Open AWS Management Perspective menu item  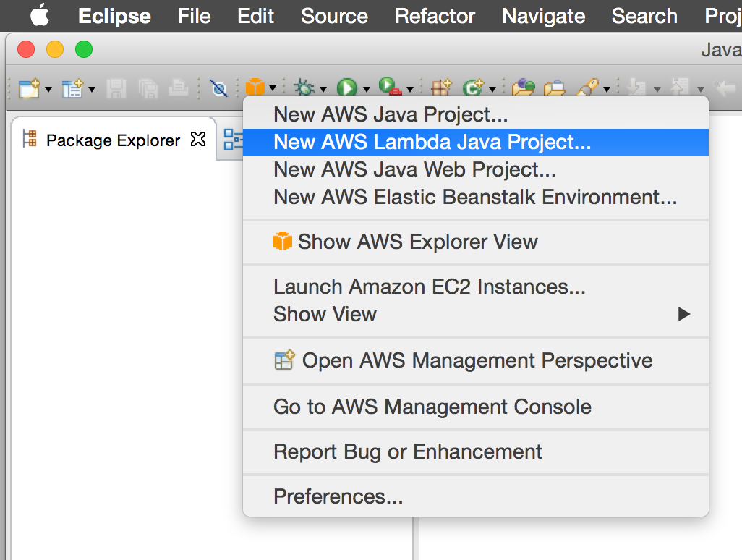click(x=477, y=360)
